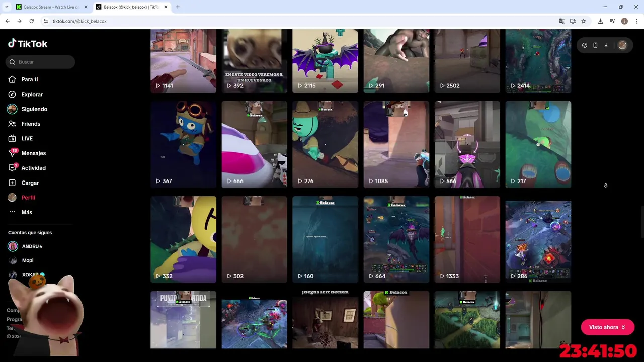Go forward in browser history
This screenshot has height=362, width=644.
click(19, 21)
